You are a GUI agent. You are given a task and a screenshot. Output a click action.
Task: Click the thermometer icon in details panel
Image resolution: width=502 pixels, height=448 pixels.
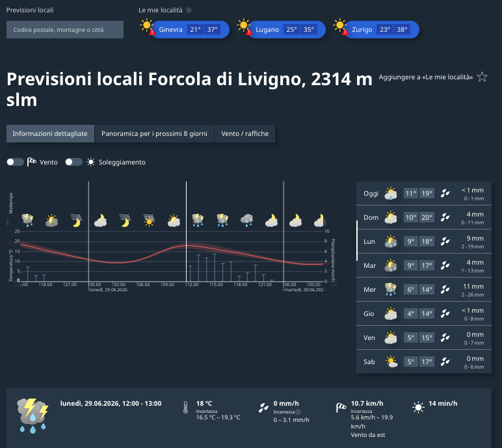pos(185,407)
